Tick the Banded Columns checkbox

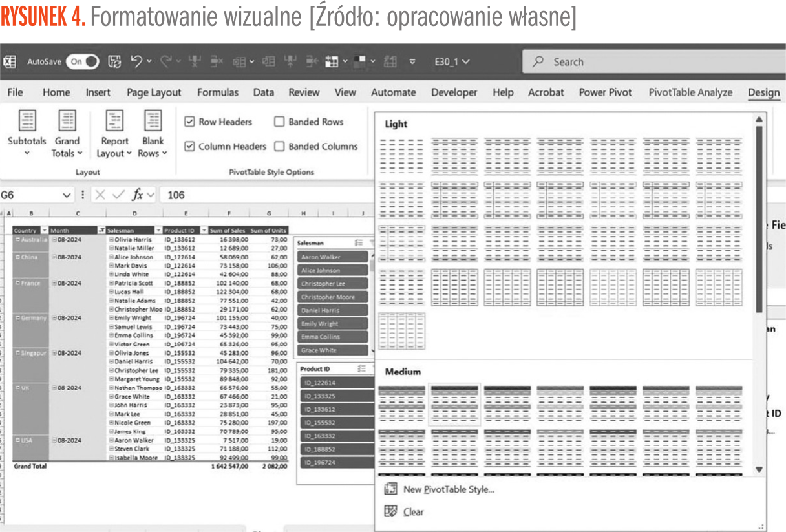(x=279, y=146)
